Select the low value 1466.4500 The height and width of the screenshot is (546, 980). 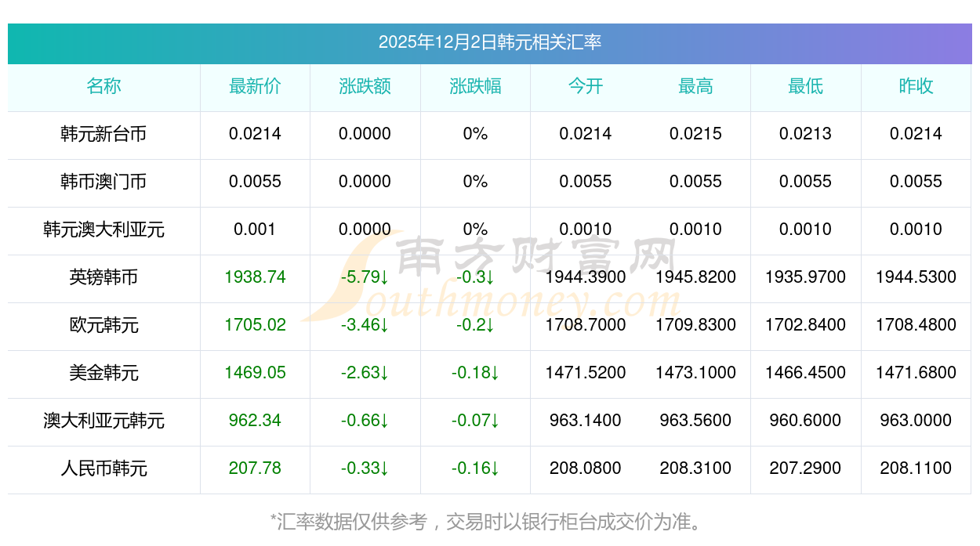pos(805,373)
